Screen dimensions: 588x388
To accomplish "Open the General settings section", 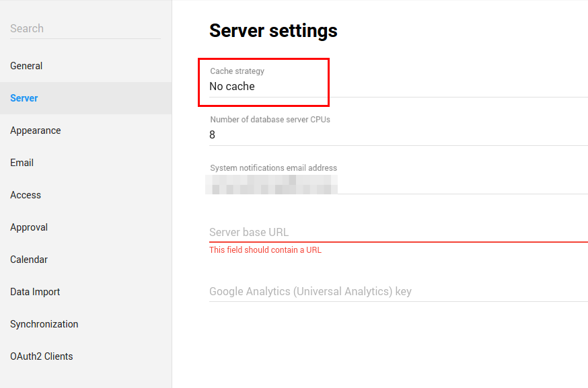I will click(x=26, y=66).
